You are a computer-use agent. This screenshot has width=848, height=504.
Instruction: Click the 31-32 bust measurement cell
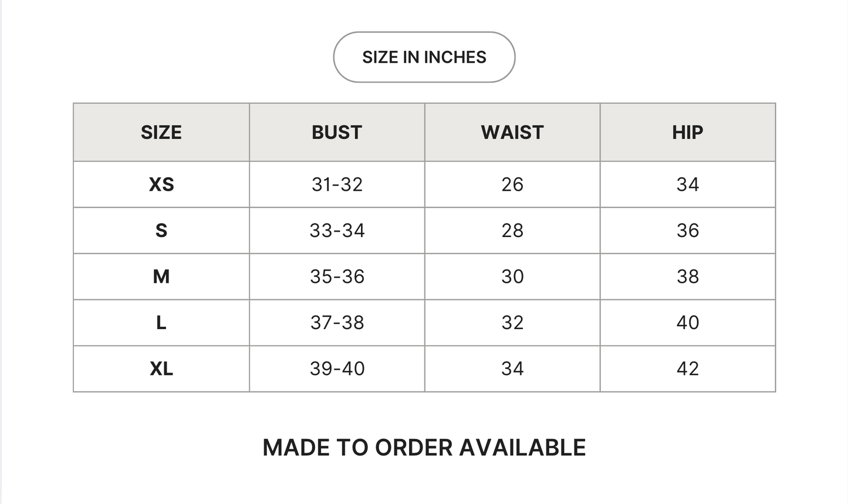(x=337, y=184)
